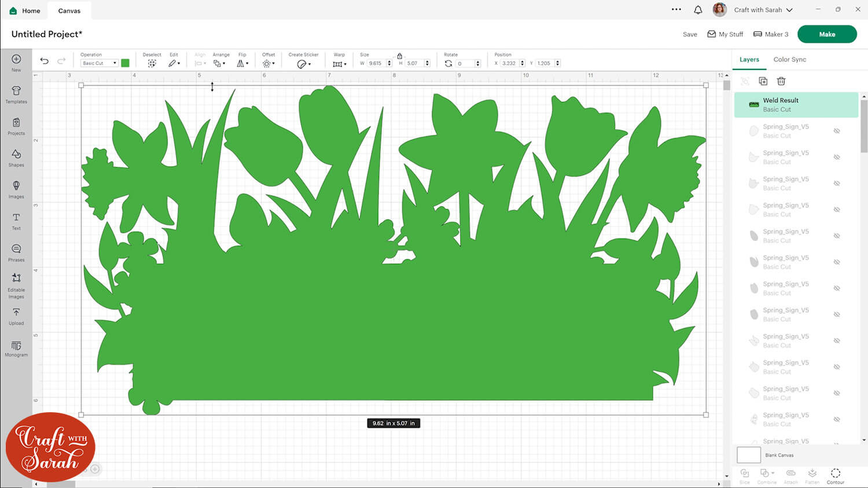Click the green Make button
Viewport: 868px width, 488px height.
(827, 34)
